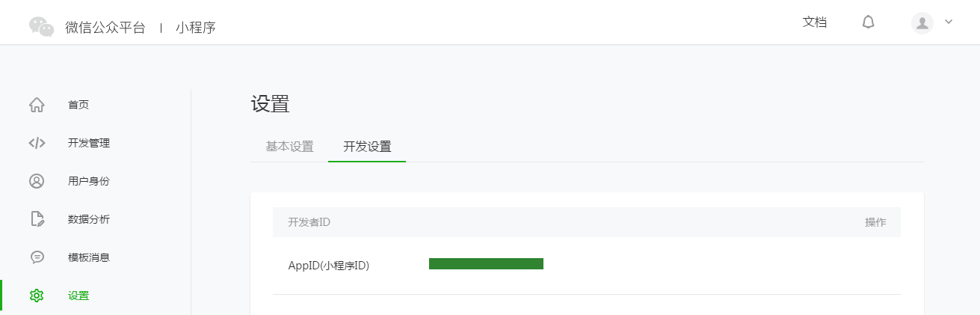Select 用户身份 in the sidebar

[89, 181]
